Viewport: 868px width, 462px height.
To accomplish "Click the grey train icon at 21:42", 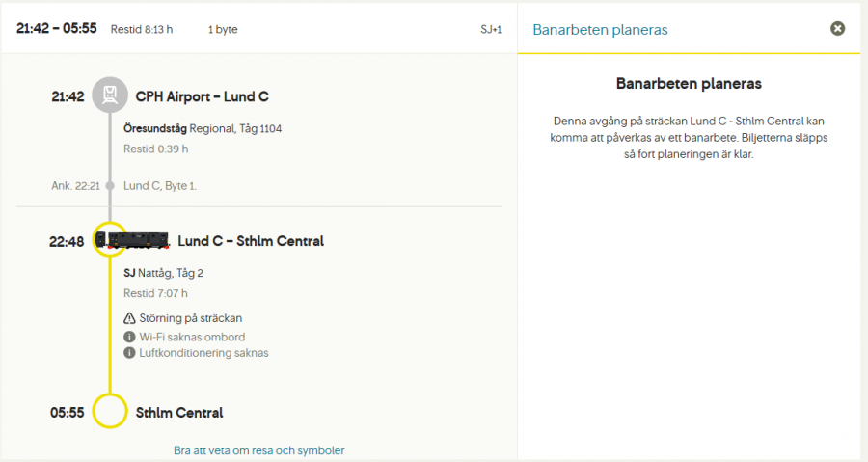I will (x=110, y=95).
